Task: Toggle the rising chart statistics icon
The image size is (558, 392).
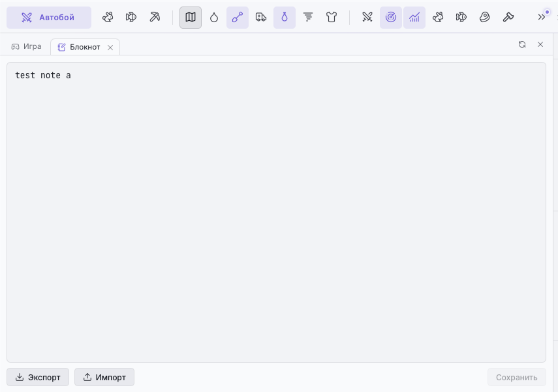Action: [x=414, y=18]
